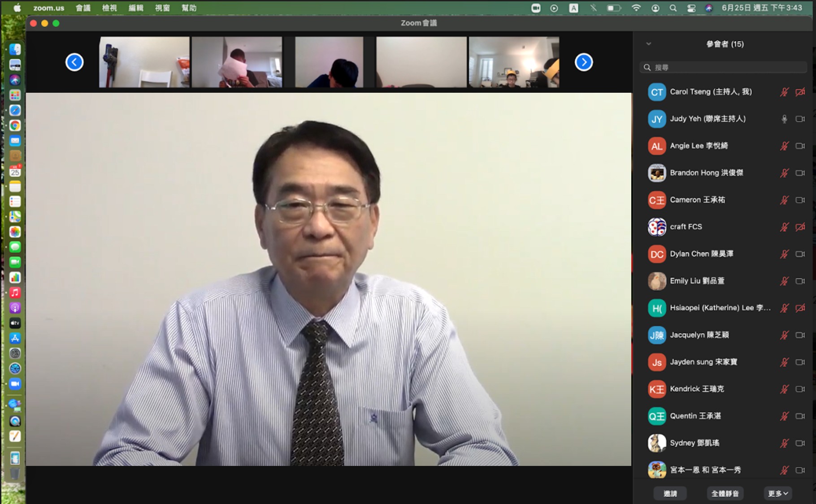Viewport: 816px width, 504px height.
Task: Open the input method menu
Action: (573, 8)
